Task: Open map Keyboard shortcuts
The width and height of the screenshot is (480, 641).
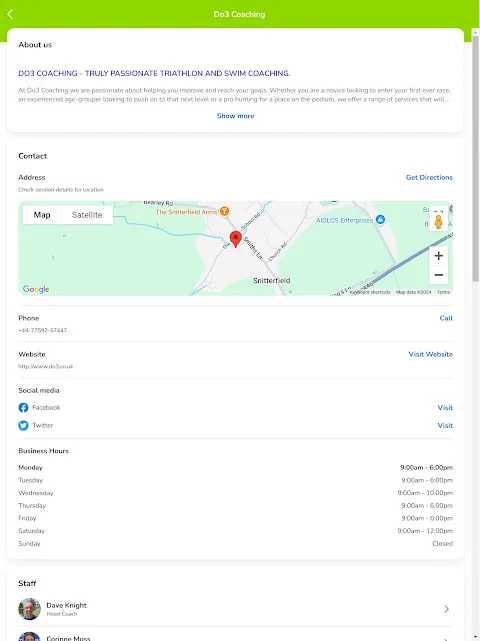Action: (x=370, y=292)
